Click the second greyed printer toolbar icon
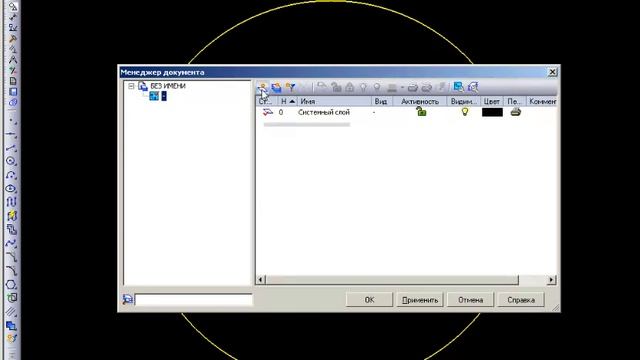Screen dimensions: 640x360 tap(427, 87)
